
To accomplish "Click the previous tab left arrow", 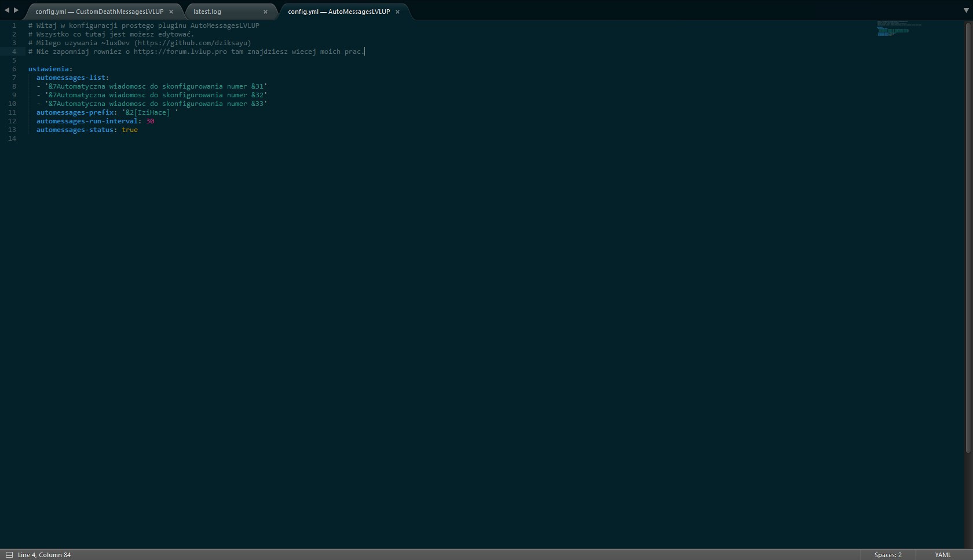I will tap(7, 10).
